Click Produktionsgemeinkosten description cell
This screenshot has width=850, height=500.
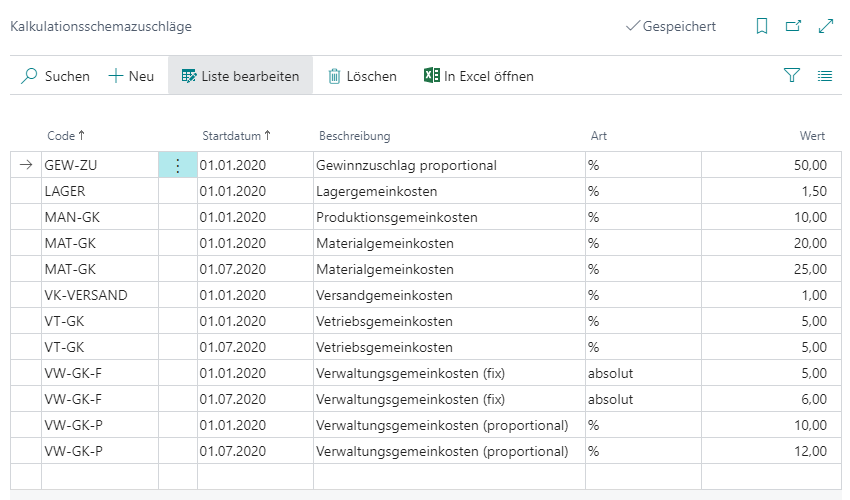click(449, 217)
